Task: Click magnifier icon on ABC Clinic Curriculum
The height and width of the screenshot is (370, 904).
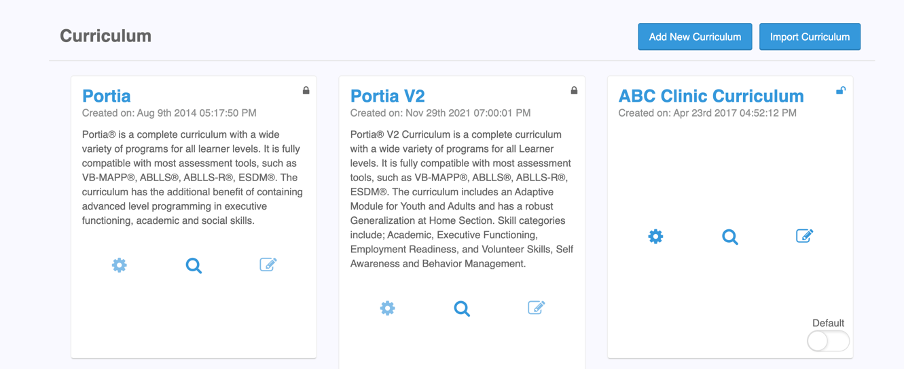Action: click(730, 237)
